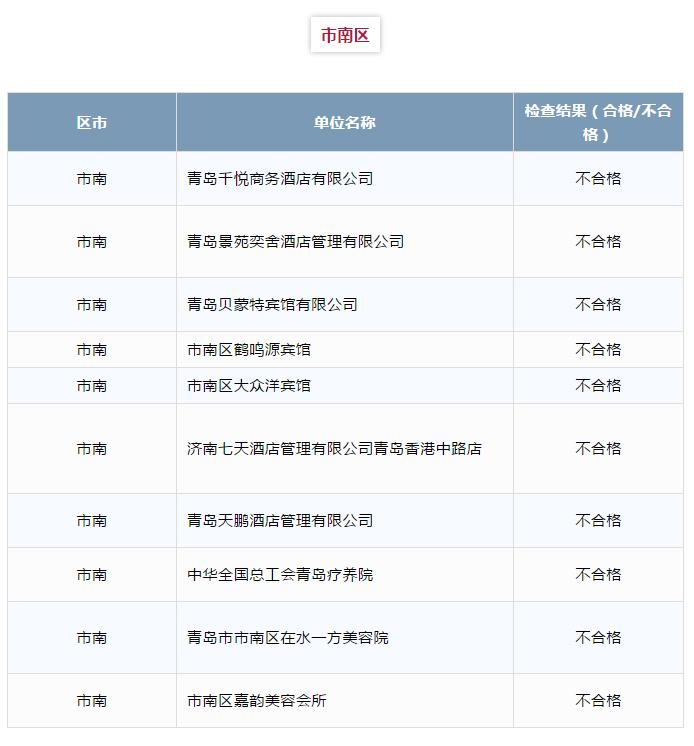Click 不合格 result for 青岛天鹏酒店

pos(598,520)
